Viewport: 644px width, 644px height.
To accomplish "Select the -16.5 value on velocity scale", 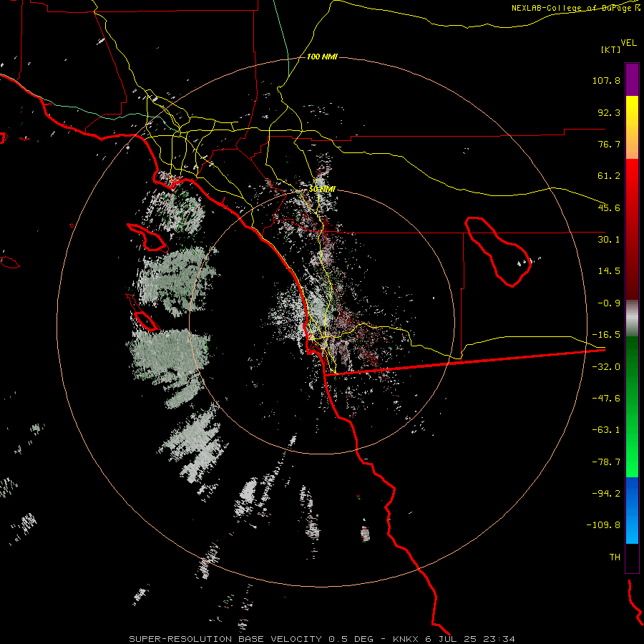I will click(606, 335).
